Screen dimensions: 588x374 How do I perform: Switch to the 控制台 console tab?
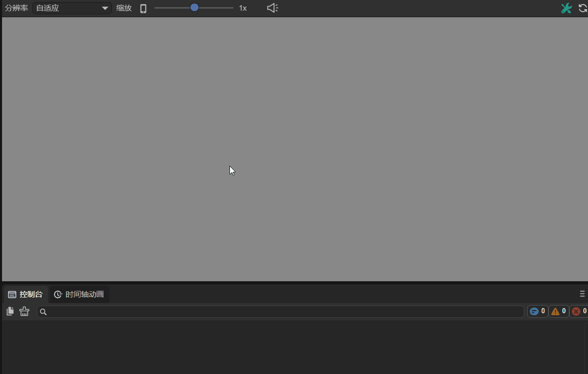(x=26, y=294)
